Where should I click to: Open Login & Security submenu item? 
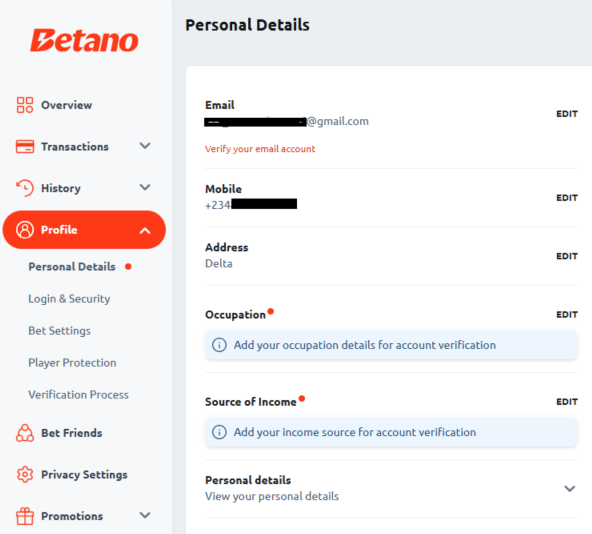(69, 299)
